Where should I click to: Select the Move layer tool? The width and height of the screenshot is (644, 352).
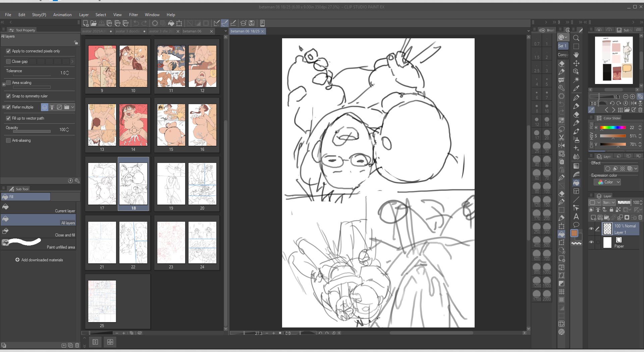(x=576, y=63)
